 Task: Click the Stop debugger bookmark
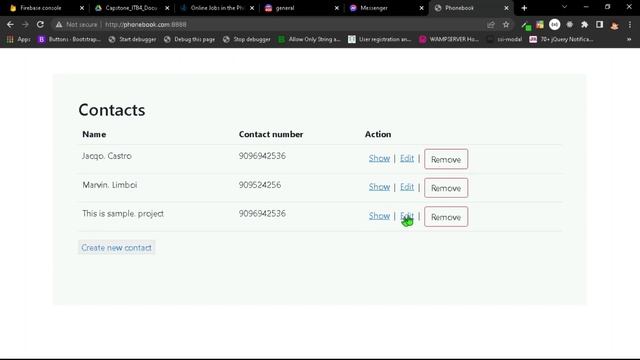coord(247,40)
